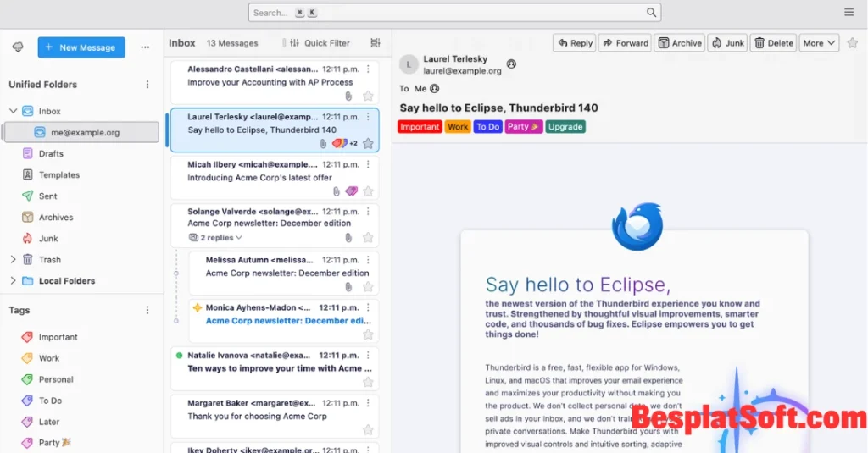Viewport: 868px width, 453px height.
Task: Open Micah Ilbery message options menu
Action: [368, 164]
